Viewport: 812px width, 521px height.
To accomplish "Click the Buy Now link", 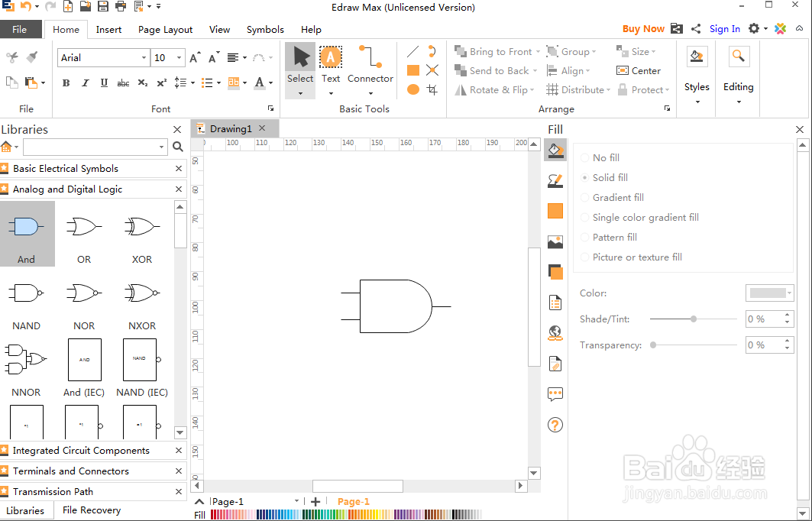I will [643, 29].
